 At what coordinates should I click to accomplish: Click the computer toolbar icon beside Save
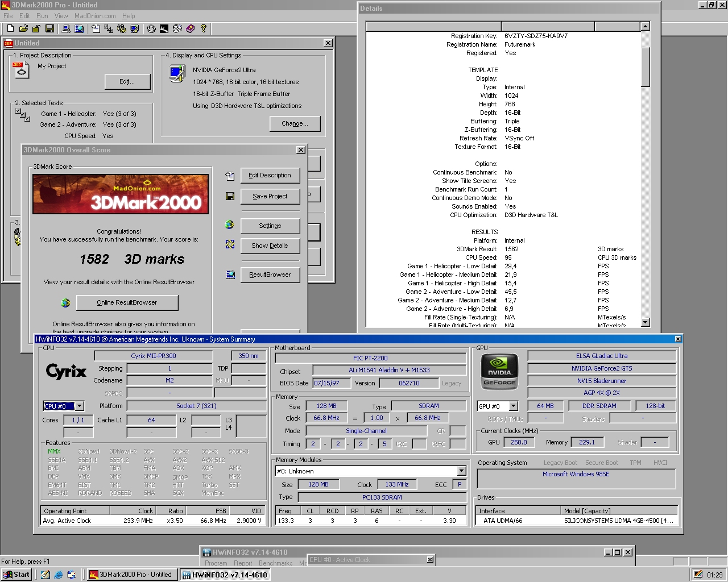(x=66, y=28)
